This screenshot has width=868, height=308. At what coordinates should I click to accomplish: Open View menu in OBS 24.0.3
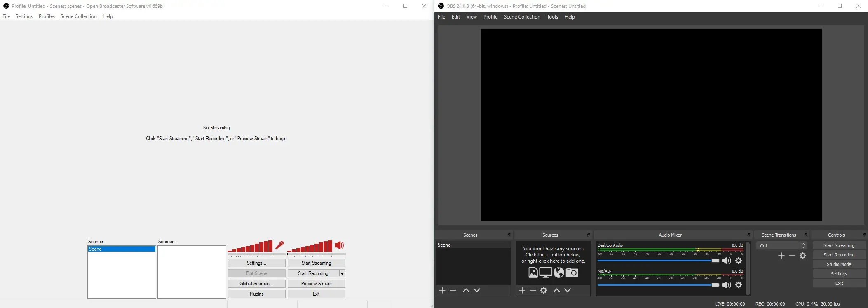[472, 17]
